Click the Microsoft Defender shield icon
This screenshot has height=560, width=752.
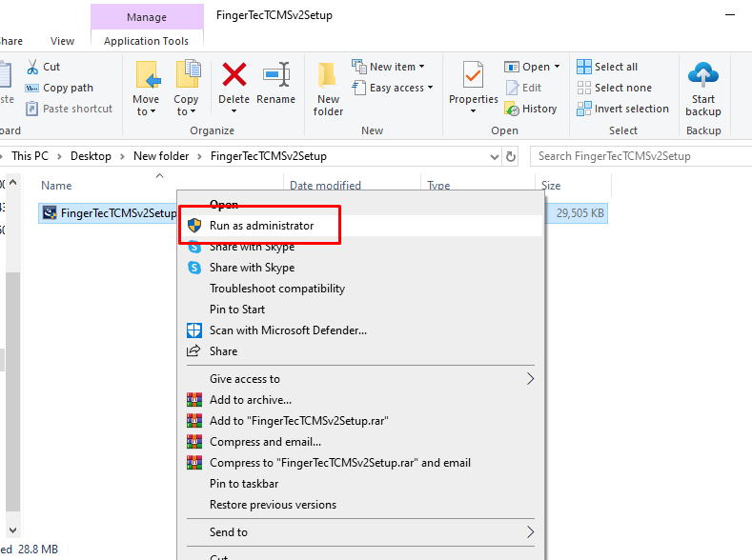tap(194, 330)
